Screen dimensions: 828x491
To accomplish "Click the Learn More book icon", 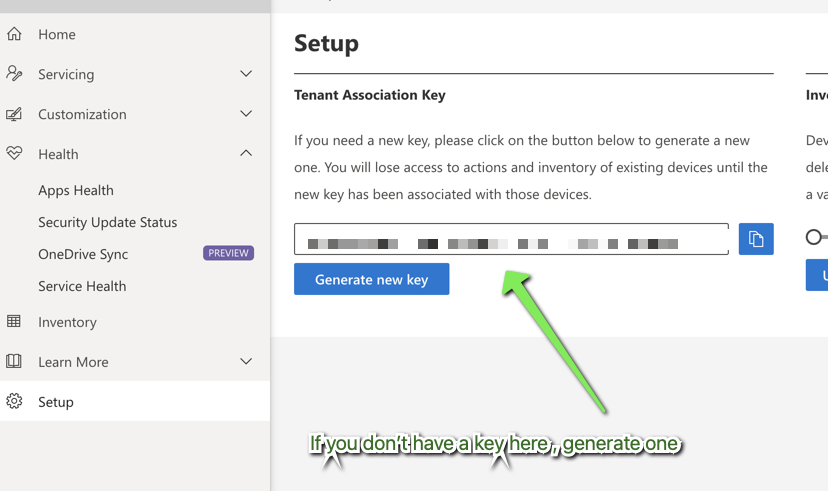I will (x=14, y=362).
